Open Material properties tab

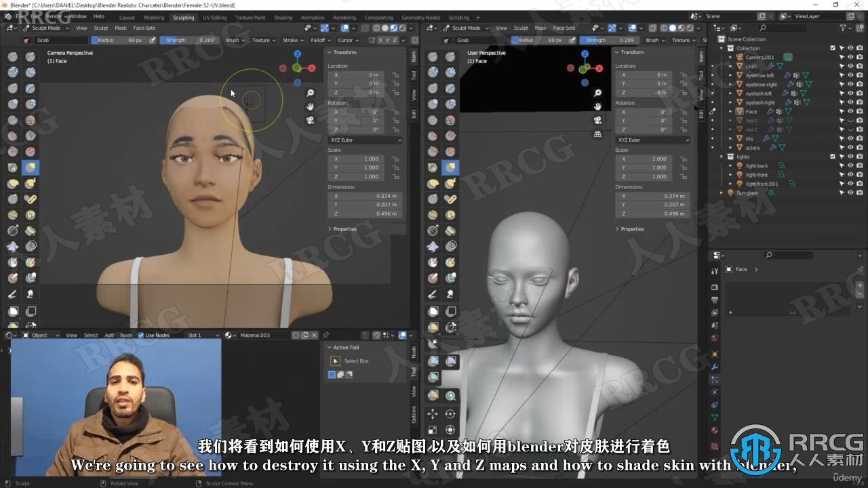pyautogui.click(x=715, y=430)
